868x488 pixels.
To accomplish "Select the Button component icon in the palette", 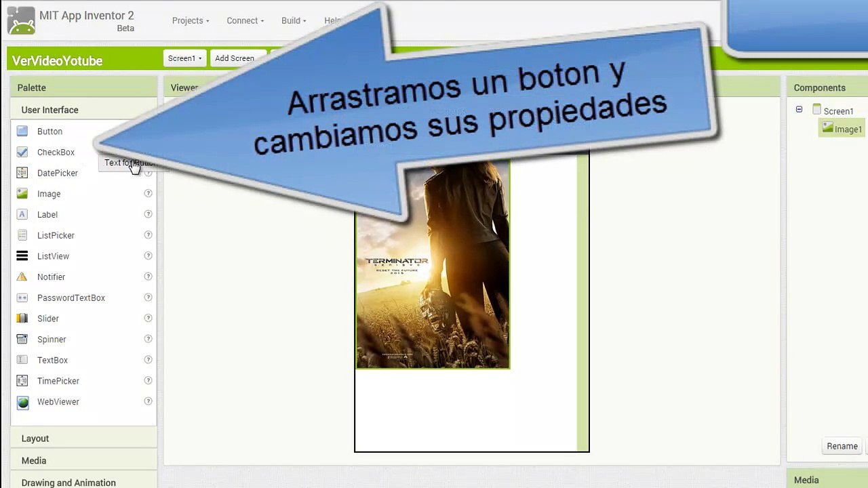I will click(x=22, y=131).
